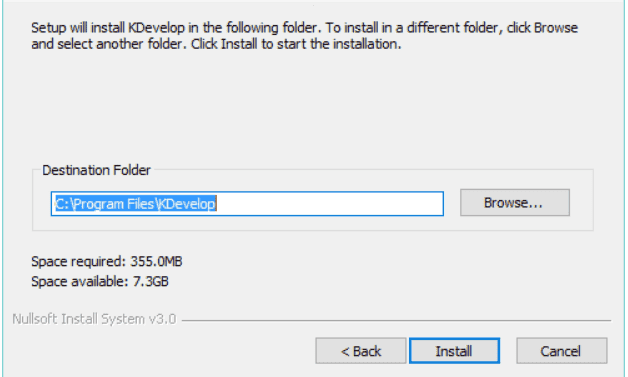Click the Nullsoft Install System v3.0 text

coord(94,319)
